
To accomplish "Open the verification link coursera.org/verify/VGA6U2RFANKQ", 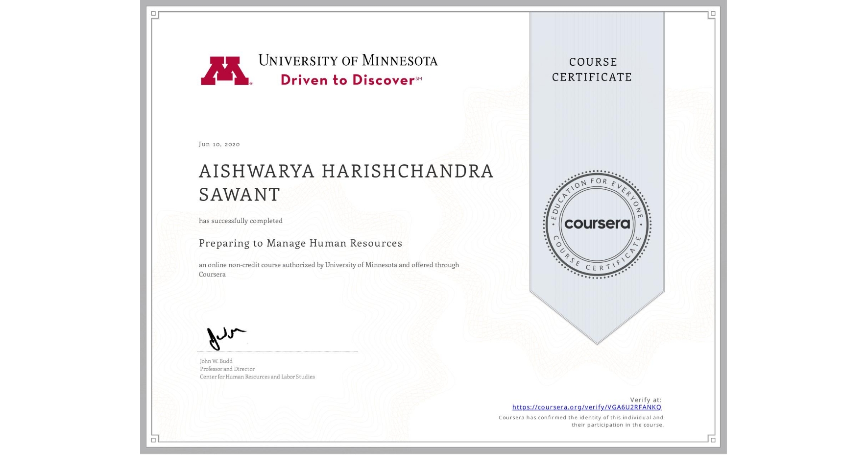I will click(586, 407).
